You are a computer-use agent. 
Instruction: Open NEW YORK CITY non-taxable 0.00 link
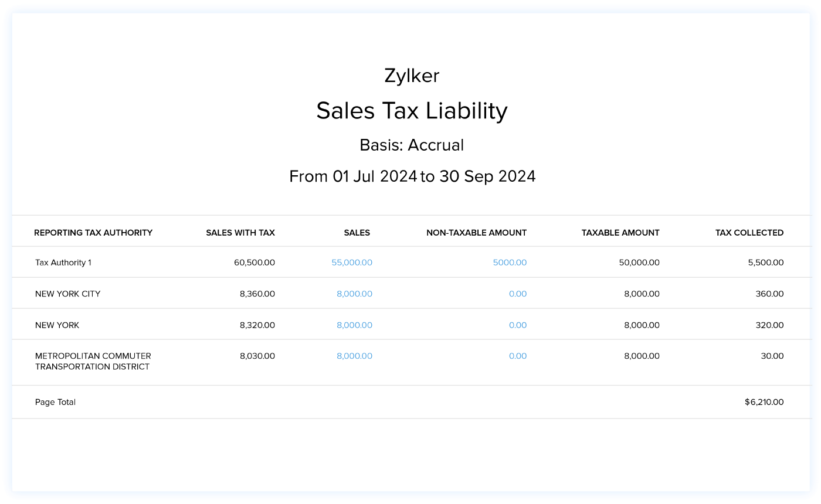coord(518,294)
